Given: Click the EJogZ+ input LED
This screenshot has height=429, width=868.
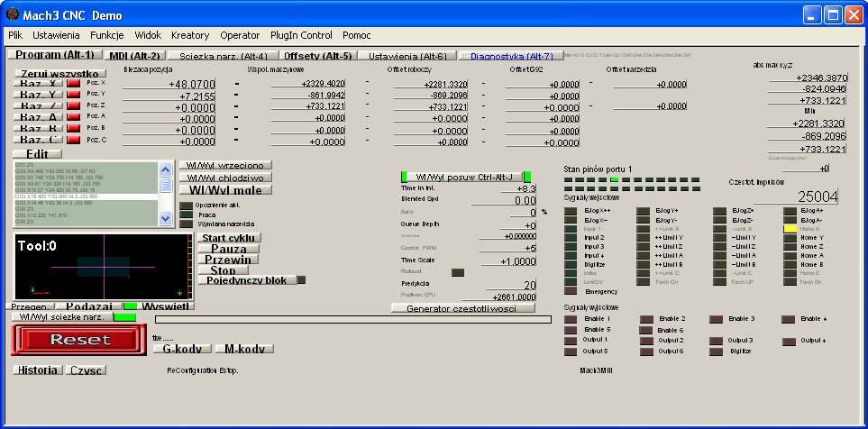Looking at the screenshot, I should tap(719, 211).
